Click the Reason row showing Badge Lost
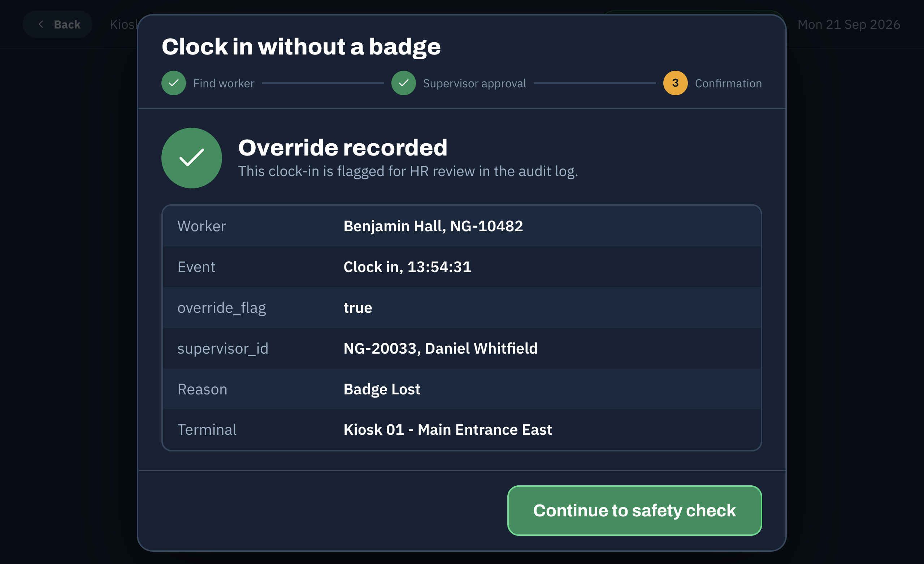This screenshot has width=924, height=564. [x=461, y=389]
